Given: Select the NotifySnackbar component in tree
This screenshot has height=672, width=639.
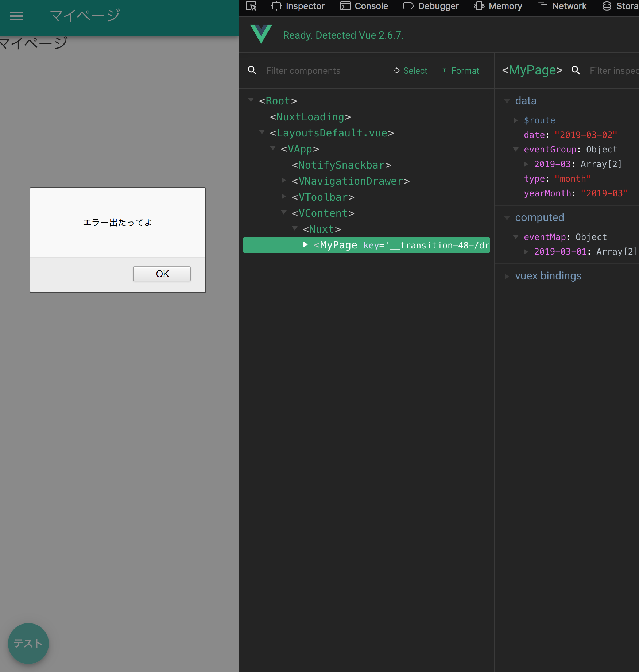Looking at the screenshot, I should [341, 165].
